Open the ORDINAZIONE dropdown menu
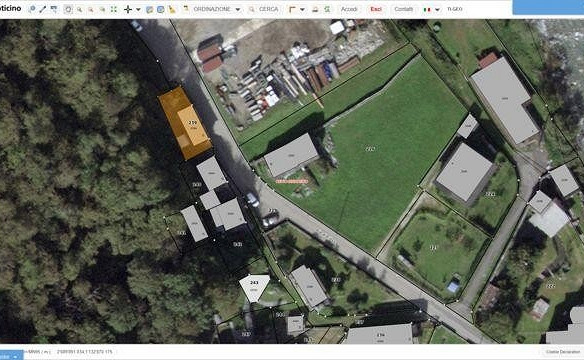The image size is (584, 360). pos(212,9)
